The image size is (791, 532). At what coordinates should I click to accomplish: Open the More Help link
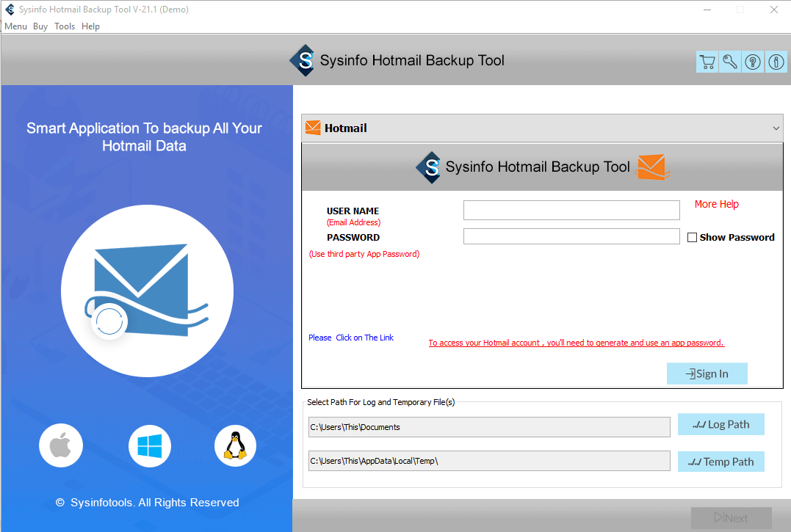point(716,204)
